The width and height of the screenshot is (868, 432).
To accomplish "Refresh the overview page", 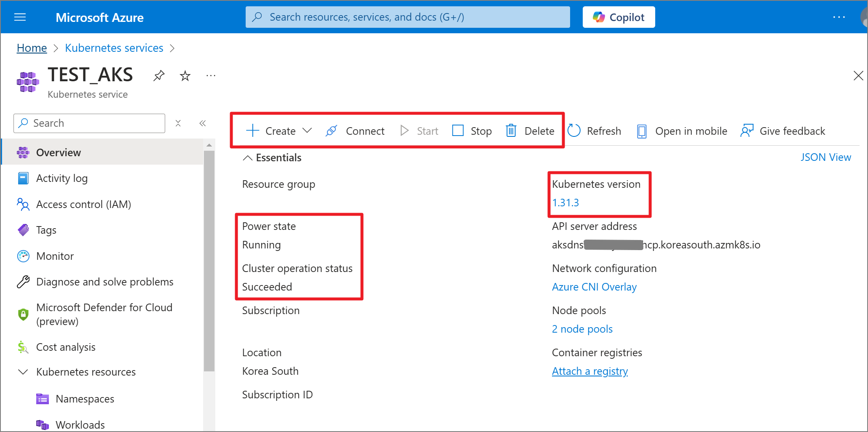I will (594, 131).
